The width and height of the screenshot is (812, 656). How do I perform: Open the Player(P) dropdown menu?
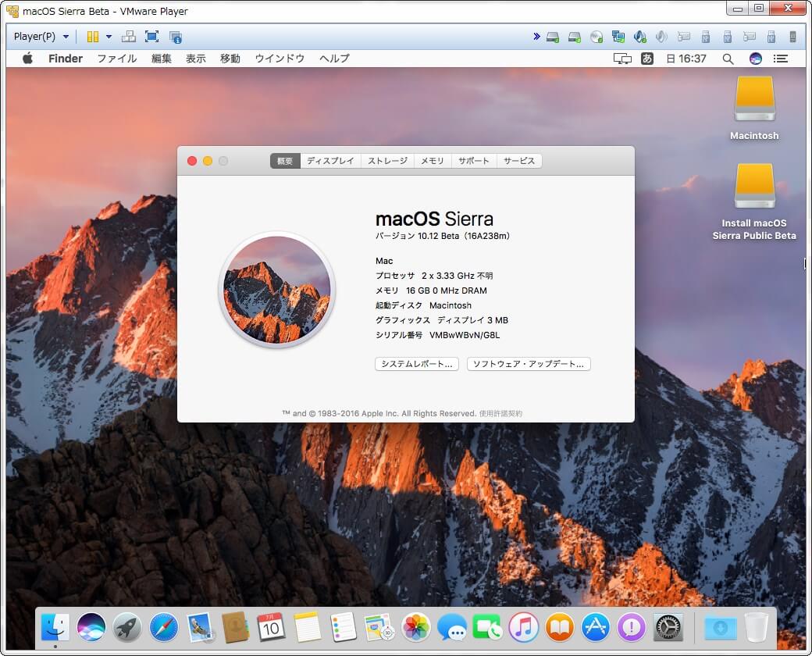[x=41, y=36]
